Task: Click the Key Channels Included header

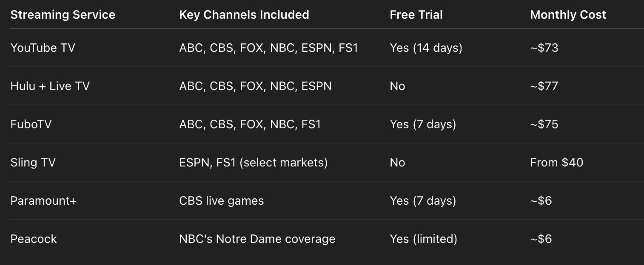Action: 244,15
